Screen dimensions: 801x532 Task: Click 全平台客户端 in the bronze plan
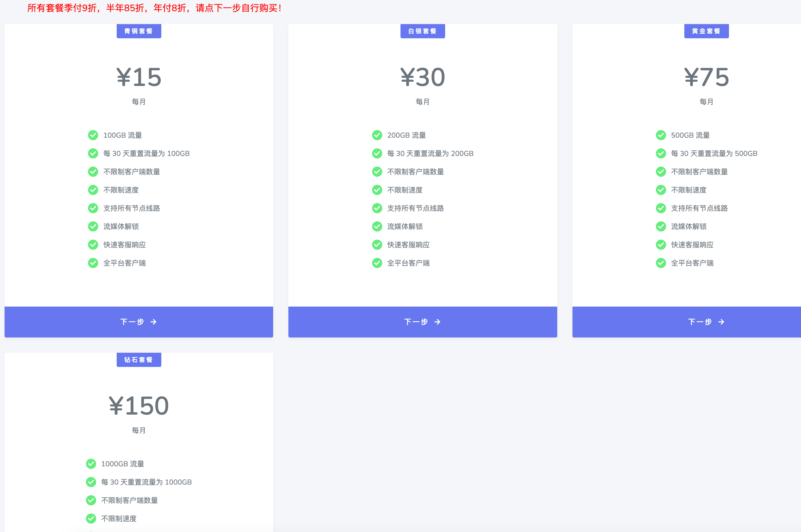(124, 263)
